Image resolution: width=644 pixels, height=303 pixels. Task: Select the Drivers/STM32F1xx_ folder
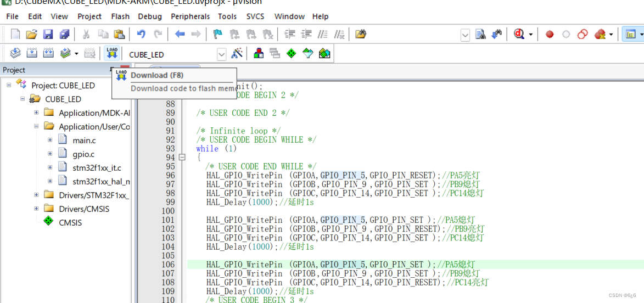point(94,195)
